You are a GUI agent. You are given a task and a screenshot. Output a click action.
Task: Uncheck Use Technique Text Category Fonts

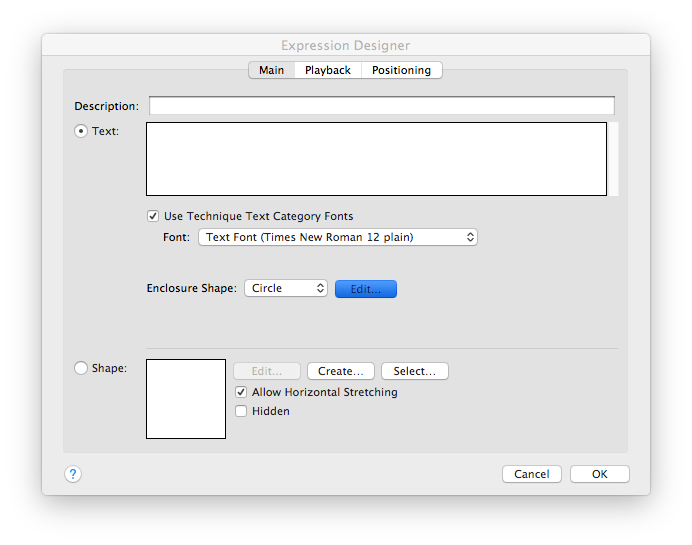153,216
